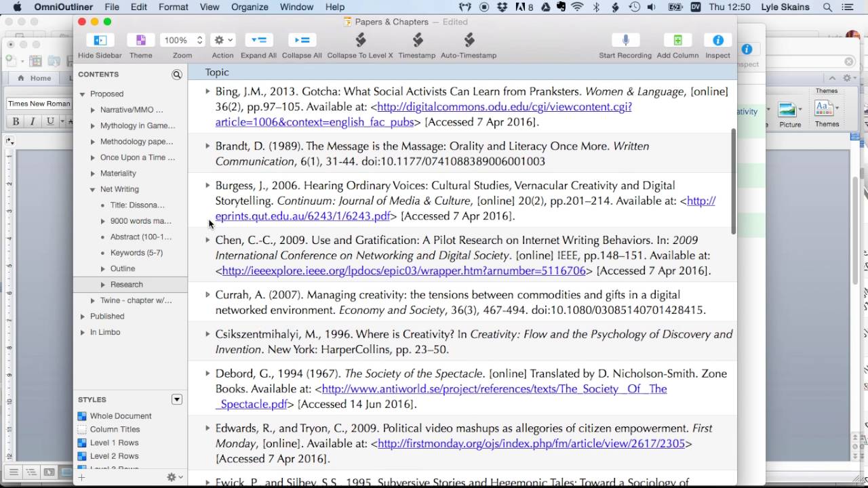Screen dimensions: 868x488
Task: Select the Outline sidebar row
Action: click(130, 268)
